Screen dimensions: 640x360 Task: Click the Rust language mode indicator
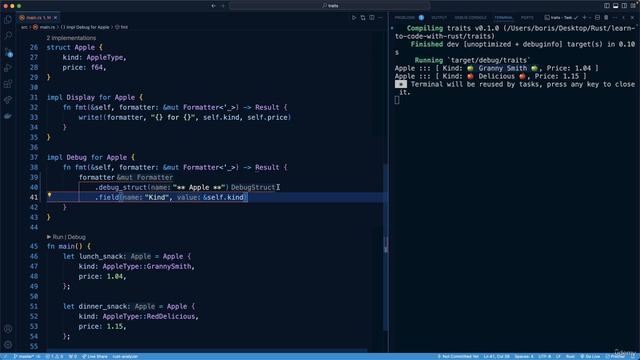tap(570, 356)
